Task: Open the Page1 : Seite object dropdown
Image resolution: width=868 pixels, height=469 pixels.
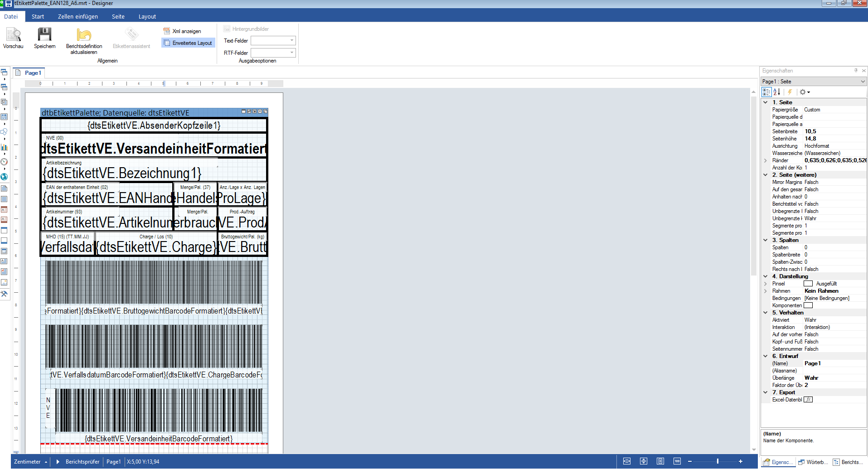Action: tap(863, 82)
